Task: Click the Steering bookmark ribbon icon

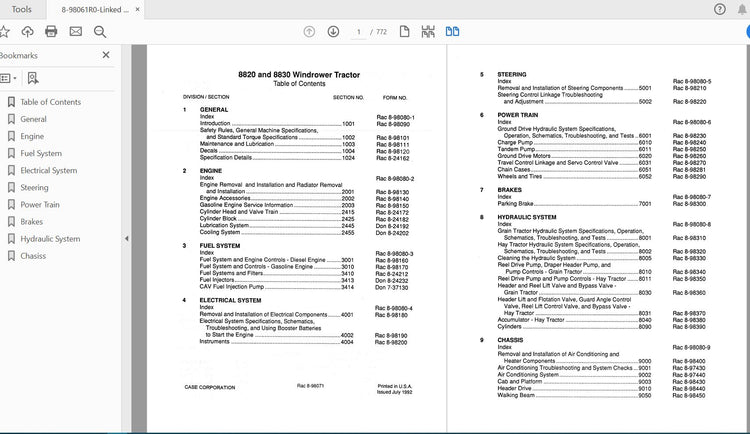Action: coord(11,188)
